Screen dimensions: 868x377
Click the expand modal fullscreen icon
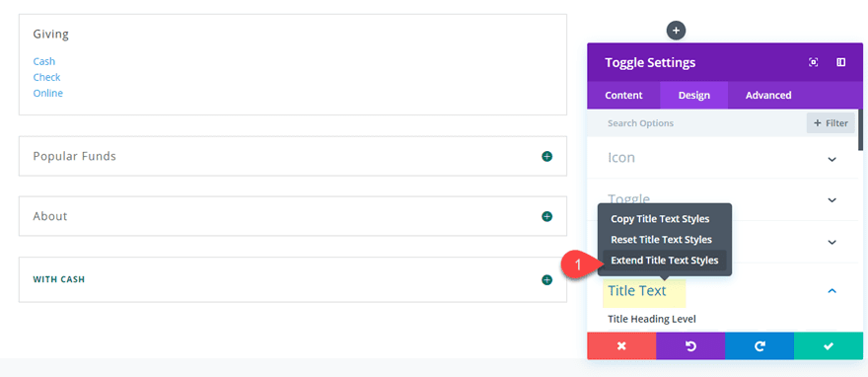point(813,62)
